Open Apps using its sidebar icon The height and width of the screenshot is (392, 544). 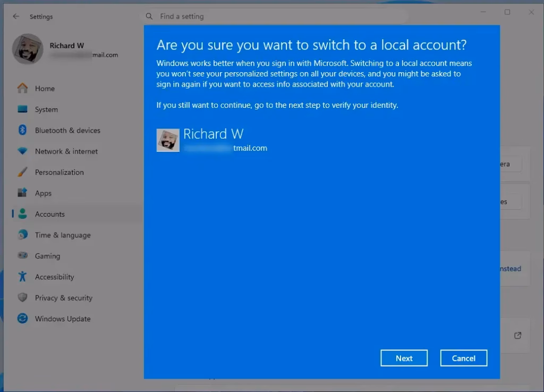[x=22, y=193]
